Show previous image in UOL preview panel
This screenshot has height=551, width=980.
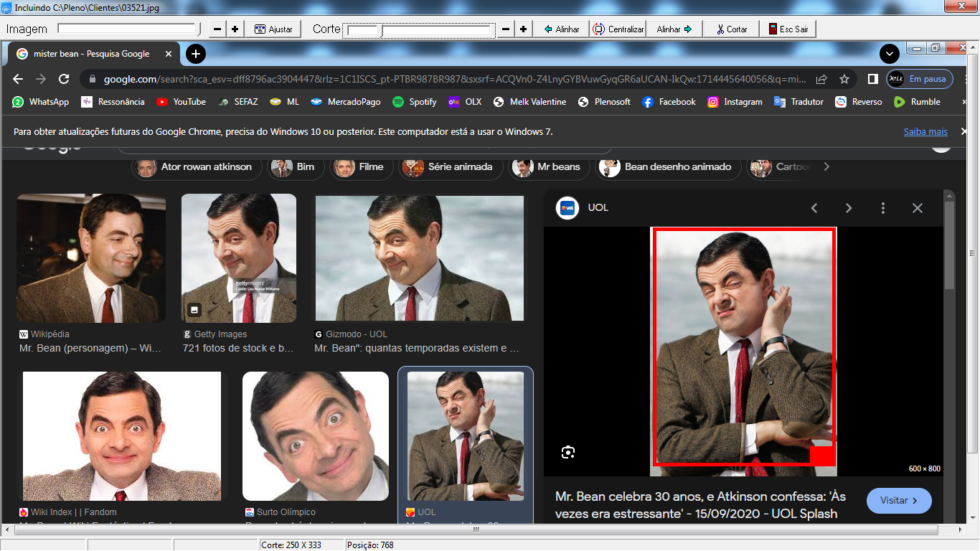point(814,208)
